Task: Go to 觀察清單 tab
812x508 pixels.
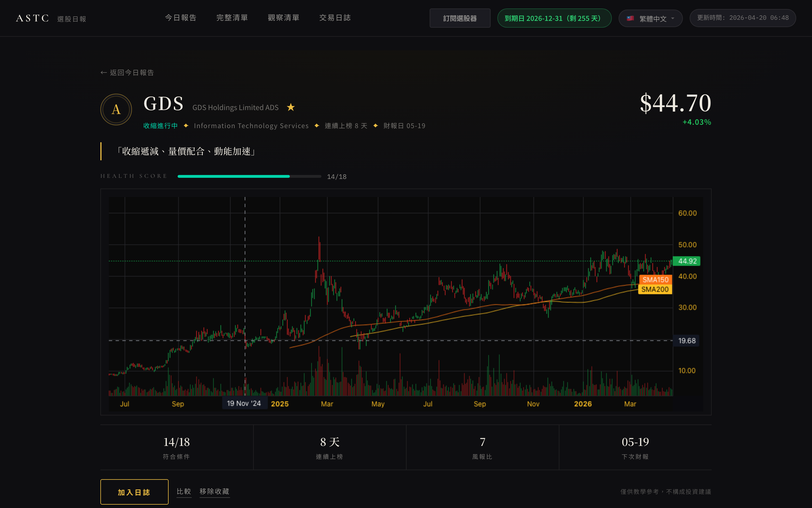Action: [x=284, y=17]
